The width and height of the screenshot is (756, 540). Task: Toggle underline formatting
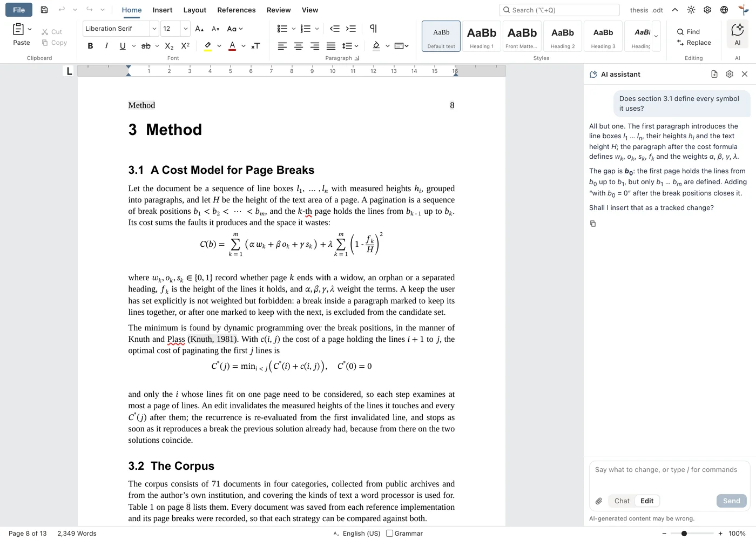point(123,46)
